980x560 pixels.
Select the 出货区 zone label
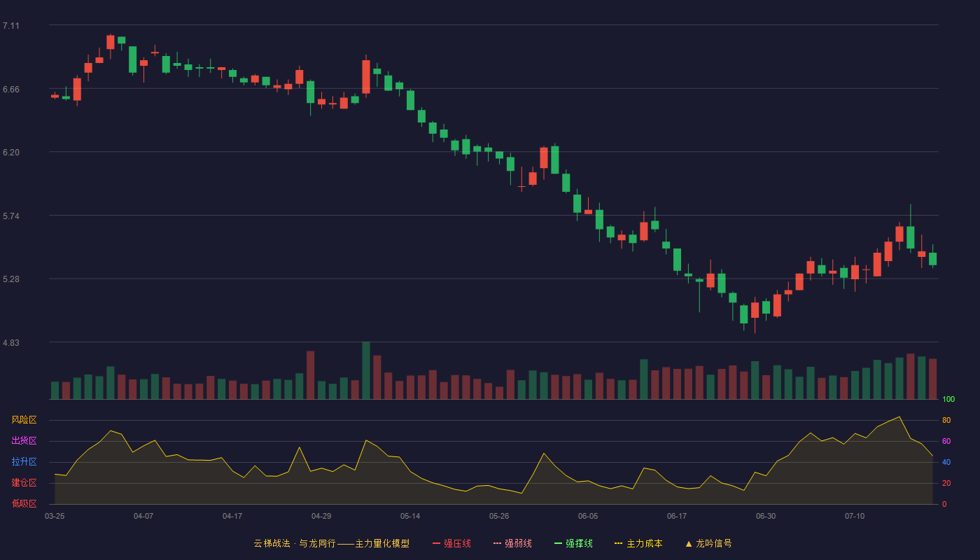point(24,441)
